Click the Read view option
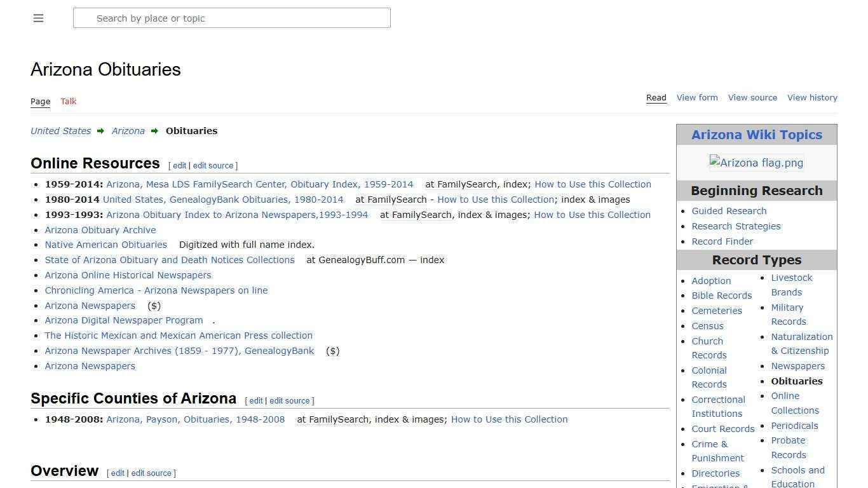 click(656, 97)
